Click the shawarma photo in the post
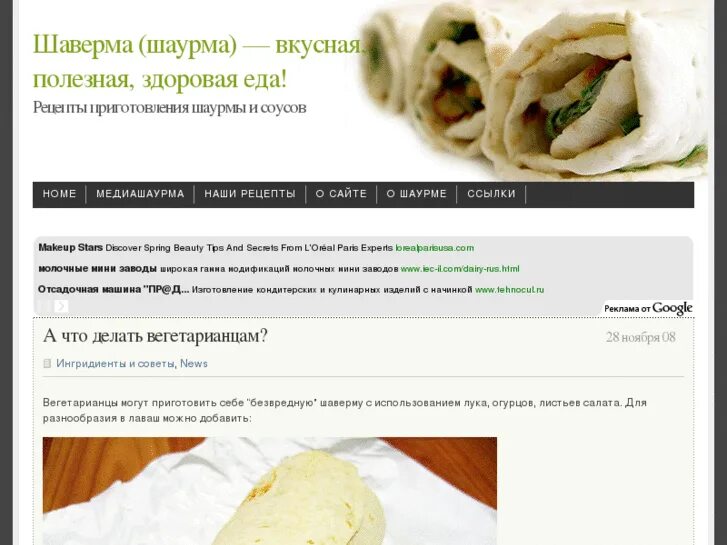The image size is (727, 545). (270, 491)
